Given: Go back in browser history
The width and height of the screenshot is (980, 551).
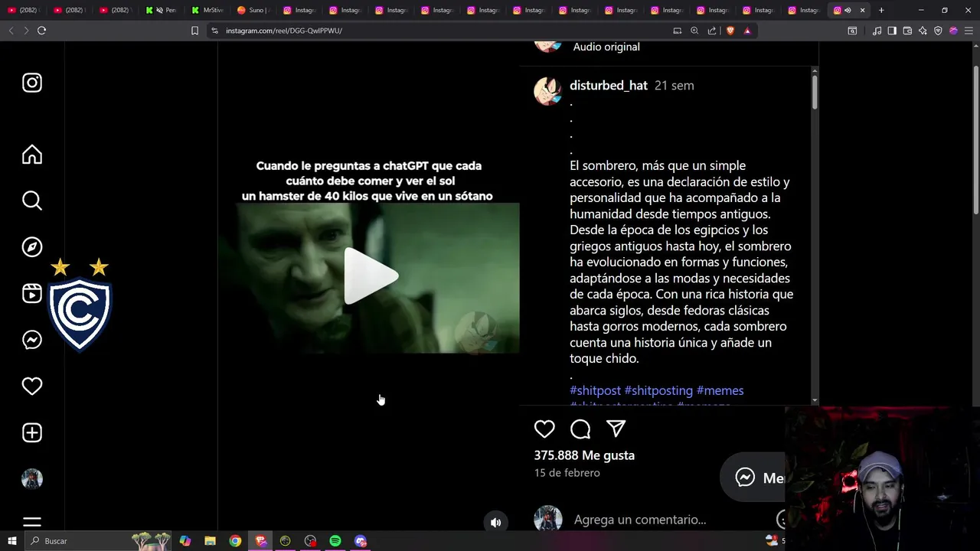Looking at the screenshot, I should (11, 31).
